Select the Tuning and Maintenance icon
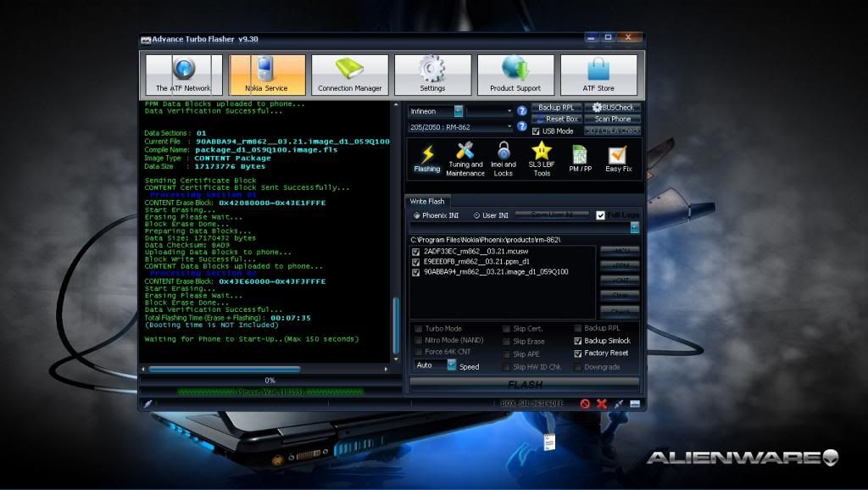868x490 pixels. click(x=465, y=159)
